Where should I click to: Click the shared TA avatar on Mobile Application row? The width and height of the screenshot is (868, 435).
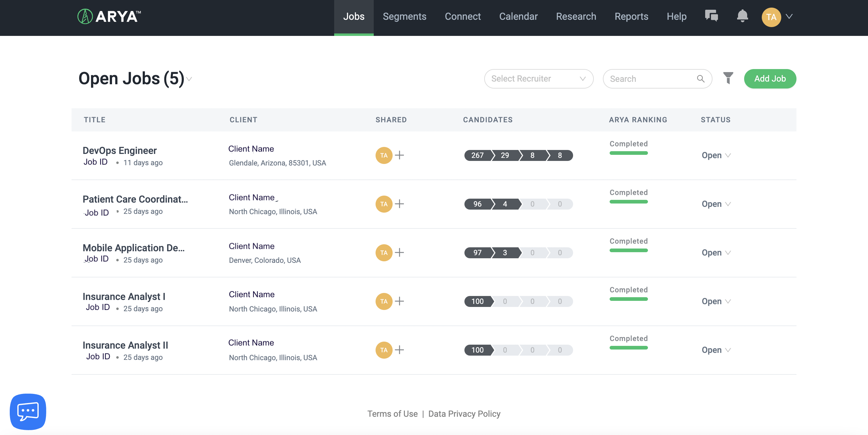(383, 252)
